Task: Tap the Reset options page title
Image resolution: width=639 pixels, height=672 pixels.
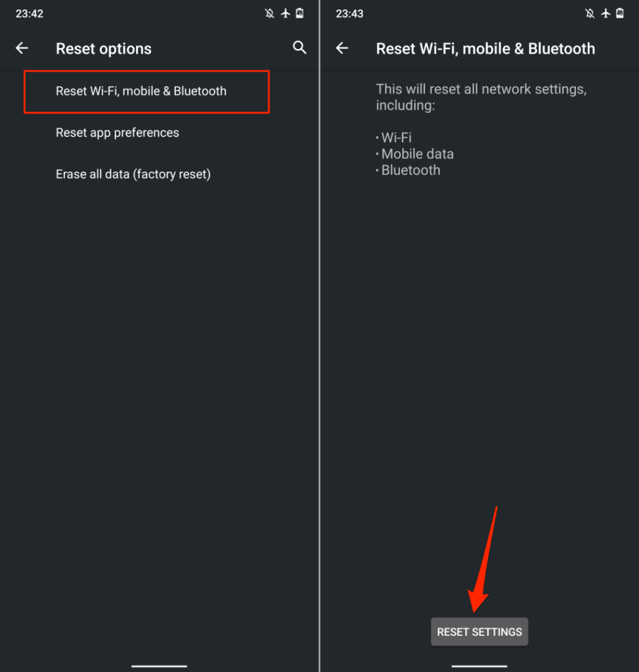Action: click(104, 49)
